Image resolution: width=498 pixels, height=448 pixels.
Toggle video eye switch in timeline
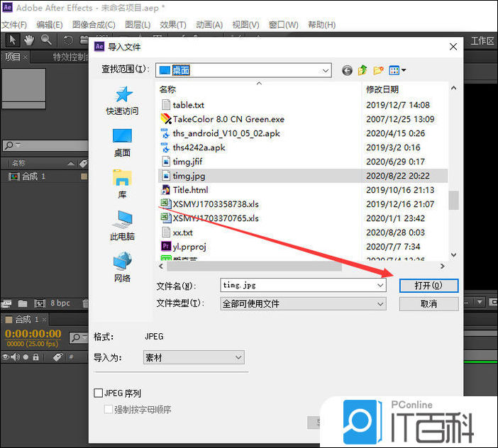pyautogui.click(x=6, y=357)
